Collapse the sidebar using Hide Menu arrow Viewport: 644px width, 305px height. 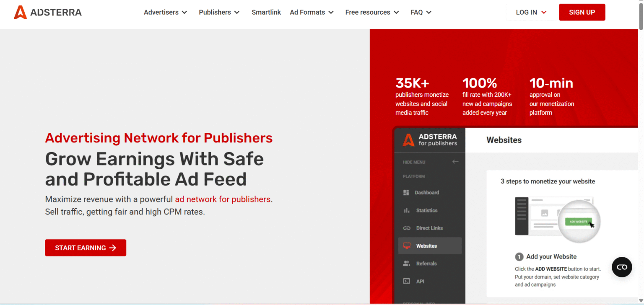[x=455, y=162]
